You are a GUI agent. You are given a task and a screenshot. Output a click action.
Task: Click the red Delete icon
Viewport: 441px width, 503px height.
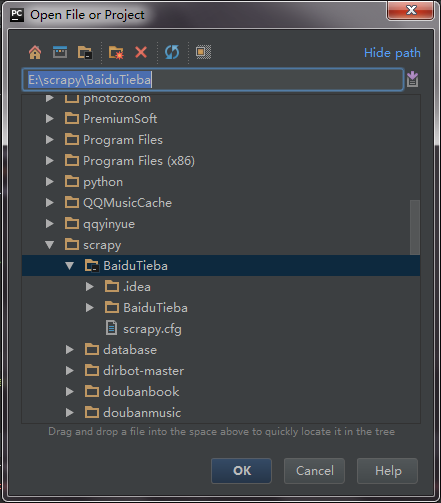(141, 52)
